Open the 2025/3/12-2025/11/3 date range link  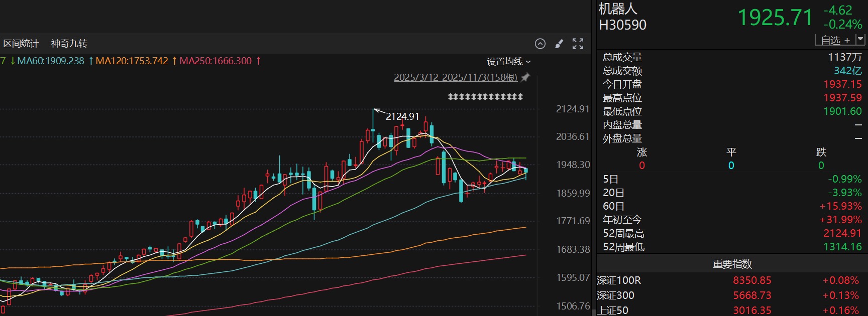point(455,77)
